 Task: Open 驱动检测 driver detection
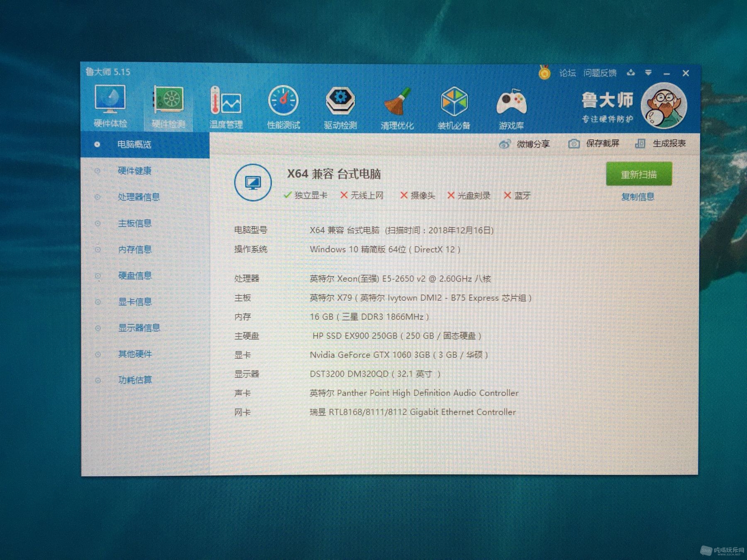[340, 107]
